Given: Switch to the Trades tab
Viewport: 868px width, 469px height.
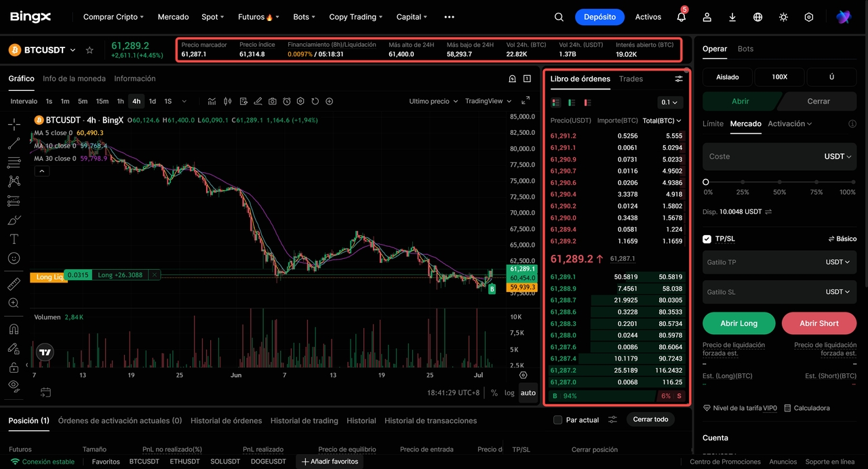Looking at the screenshot, I should 631,79.
